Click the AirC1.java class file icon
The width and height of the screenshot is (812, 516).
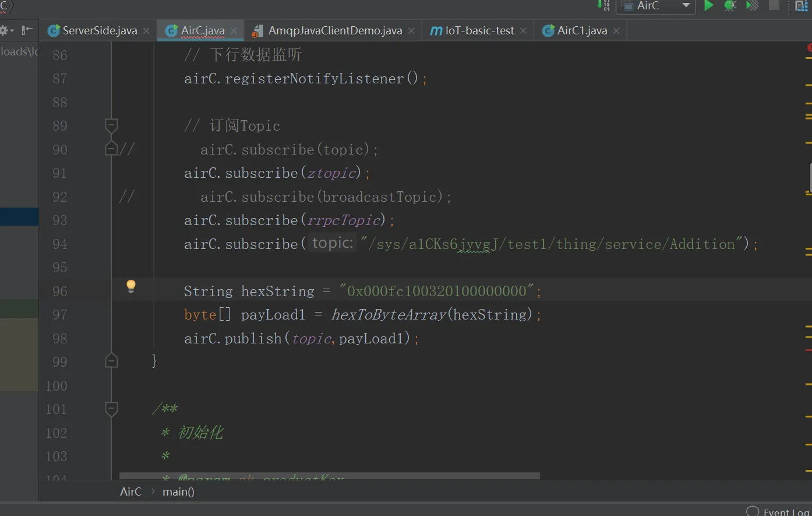point(548,31)
